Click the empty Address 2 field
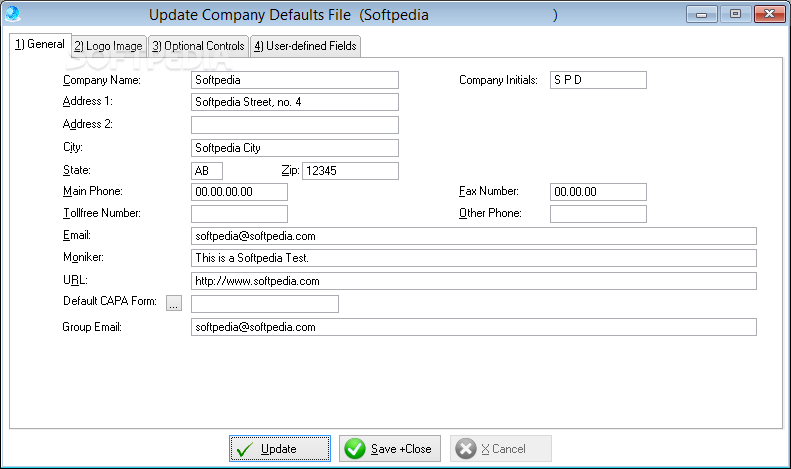The height and width of the screenshot is (469, 791). (x=295, y=125)
